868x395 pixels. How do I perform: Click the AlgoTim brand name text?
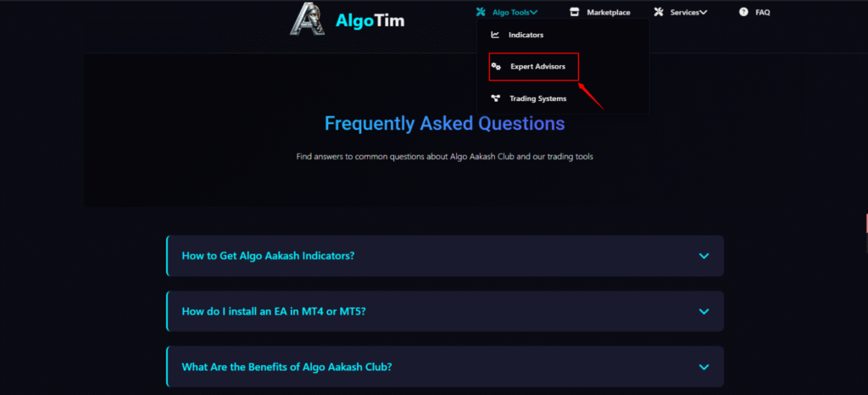(370, 20)
